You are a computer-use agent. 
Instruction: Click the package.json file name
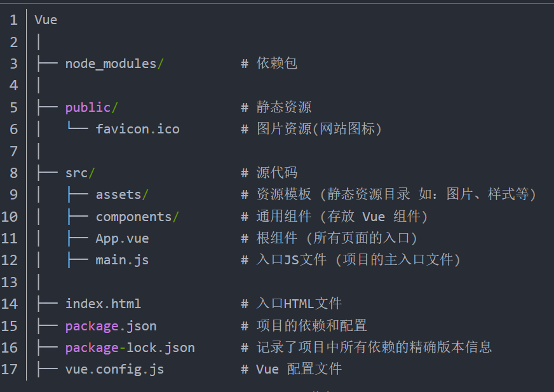pos(111,327)
